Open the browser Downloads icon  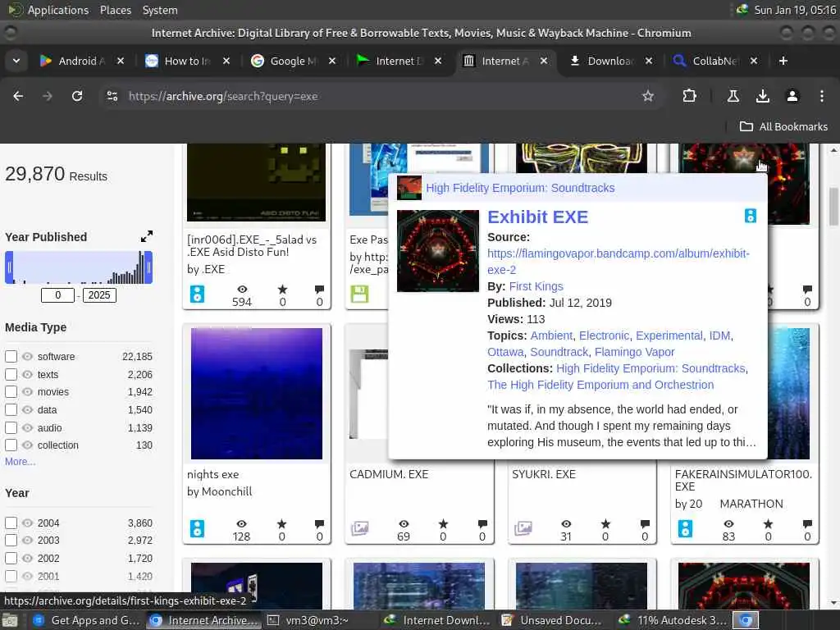[762, 96]
